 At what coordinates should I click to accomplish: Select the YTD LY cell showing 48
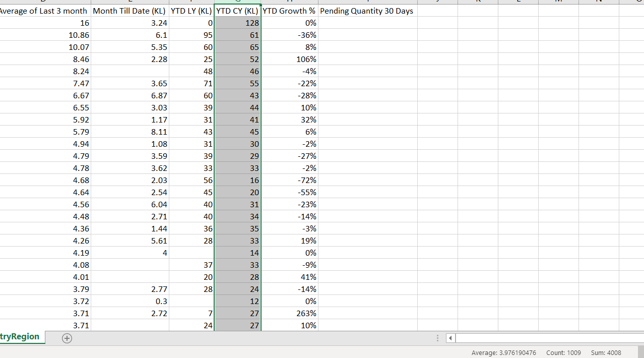pyautogui.click(x=191, y=71)
